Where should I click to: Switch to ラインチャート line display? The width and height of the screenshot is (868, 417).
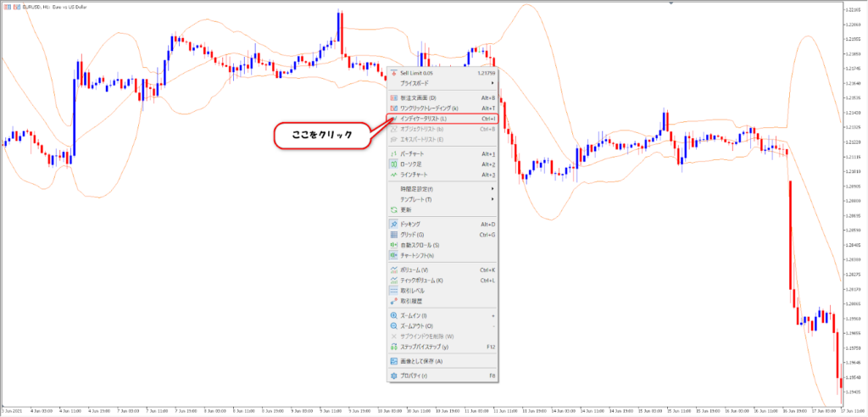442,175
